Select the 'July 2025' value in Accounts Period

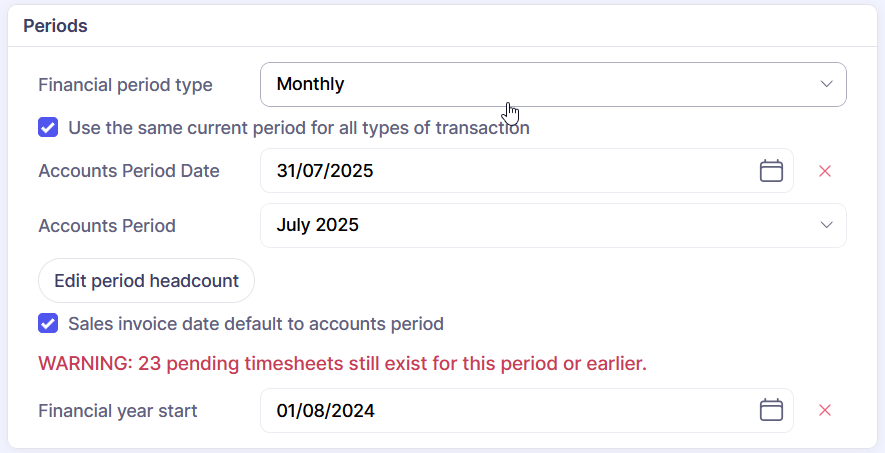click(x=318, y=225)
